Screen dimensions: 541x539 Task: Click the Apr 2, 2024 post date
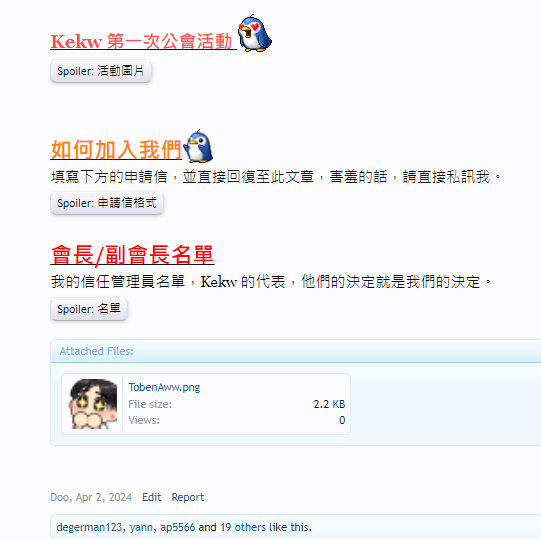pyautogui.click(x=104, y=497)
